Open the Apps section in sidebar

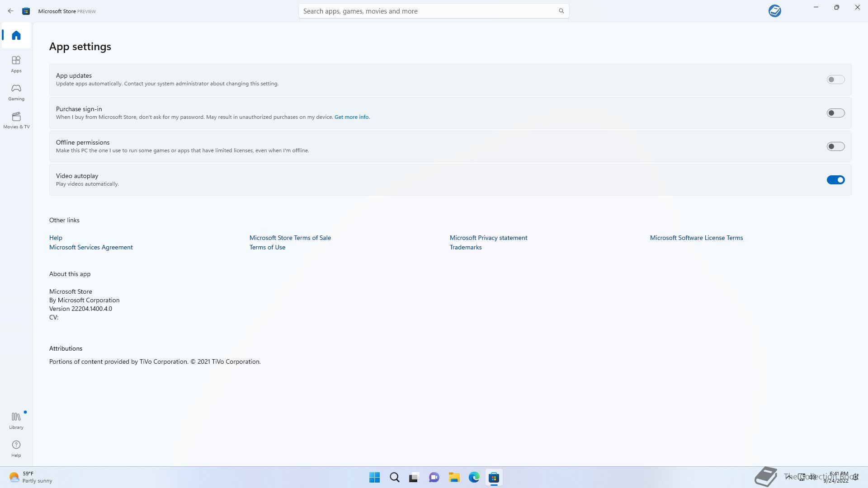(x=16, y=64)
